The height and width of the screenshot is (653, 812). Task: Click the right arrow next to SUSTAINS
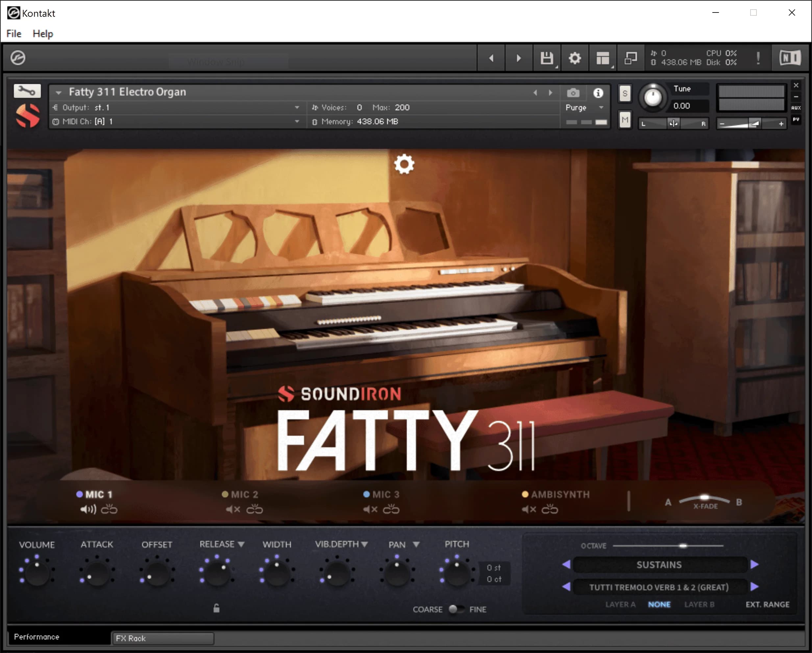pos(755,565)
